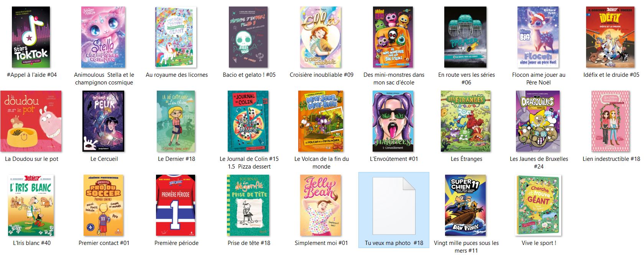
Task: Click the 'Vingt mille puces sous les mers #11' label
Action: click(x=466, y=247)
